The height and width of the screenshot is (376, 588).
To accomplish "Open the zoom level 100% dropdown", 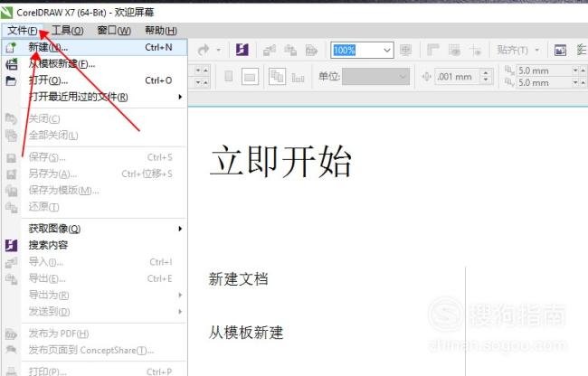I will (387, 51).
